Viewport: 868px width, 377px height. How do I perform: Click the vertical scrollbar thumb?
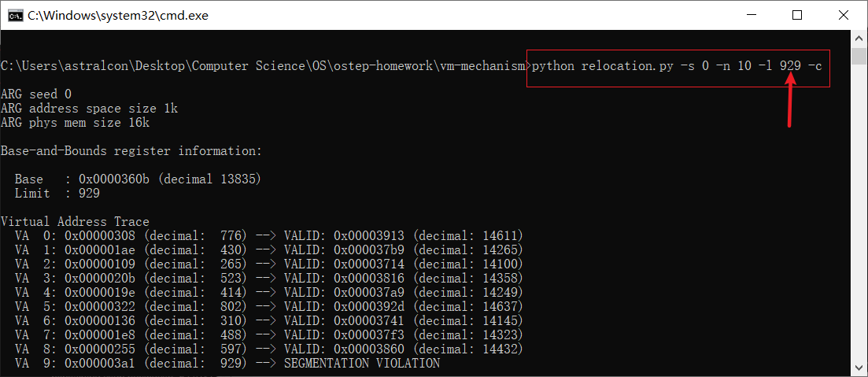[x=859, y=57]
